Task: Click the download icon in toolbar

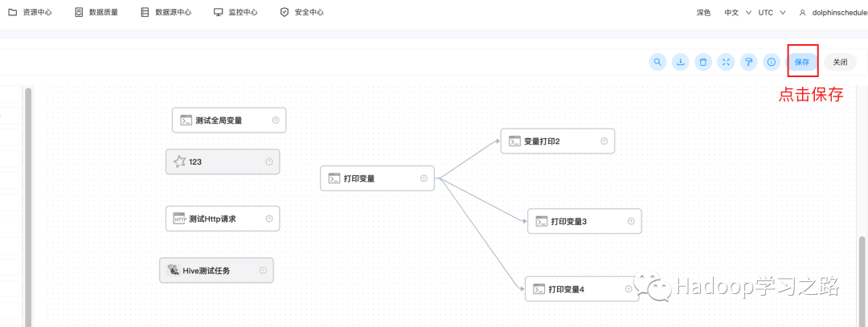Action: 680,62
